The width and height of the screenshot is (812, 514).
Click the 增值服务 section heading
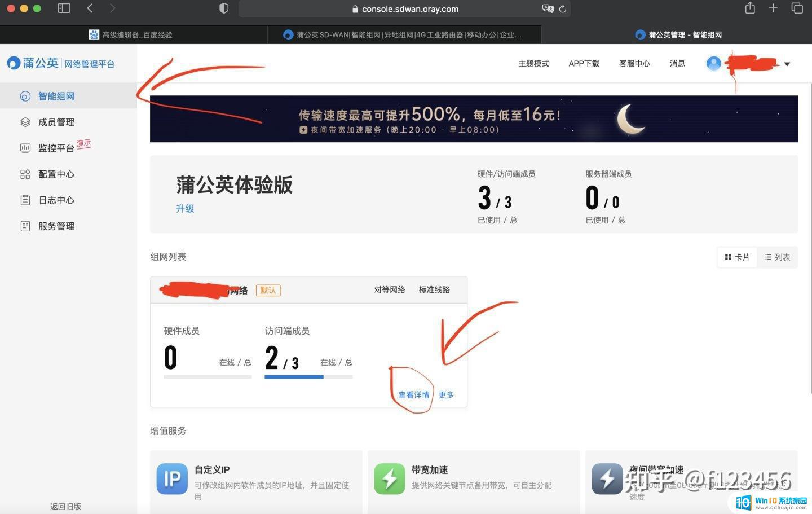tap(168, 431)
